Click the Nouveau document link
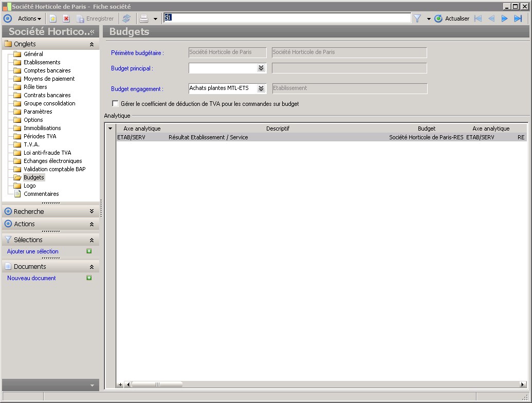Image resolution: width=532 pixels, height=403 pixels. (x=31, y=278)
